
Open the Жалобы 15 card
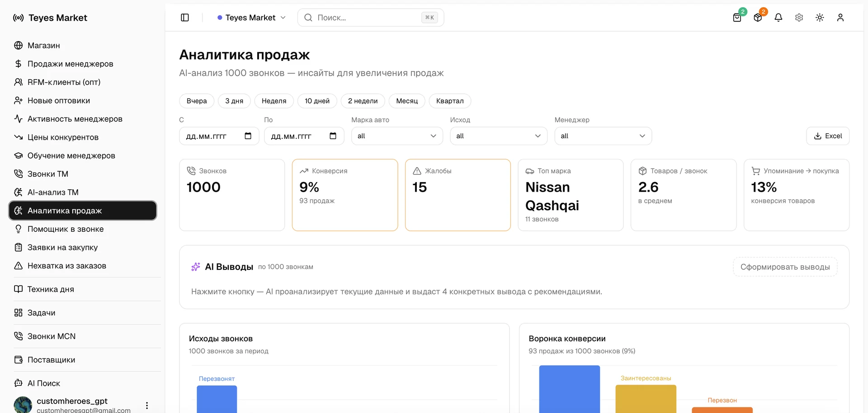(458, 195)
